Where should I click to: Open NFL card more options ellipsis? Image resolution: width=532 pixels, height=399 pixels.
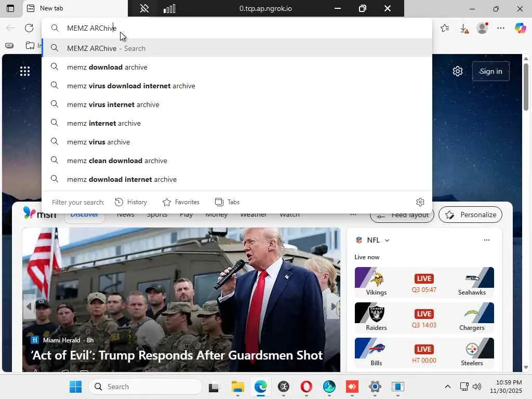pos(486,240)
